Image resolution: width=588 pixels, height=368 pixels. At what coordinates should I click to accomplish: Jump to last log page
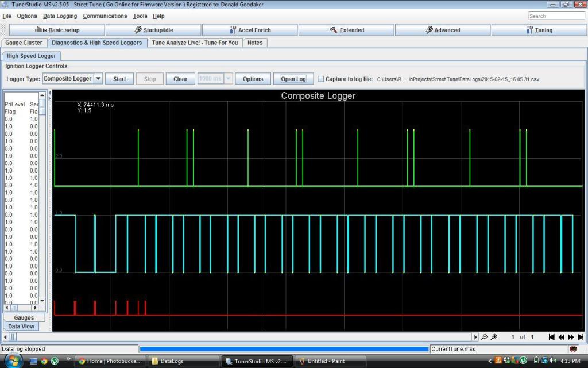[x=581, y=337]
